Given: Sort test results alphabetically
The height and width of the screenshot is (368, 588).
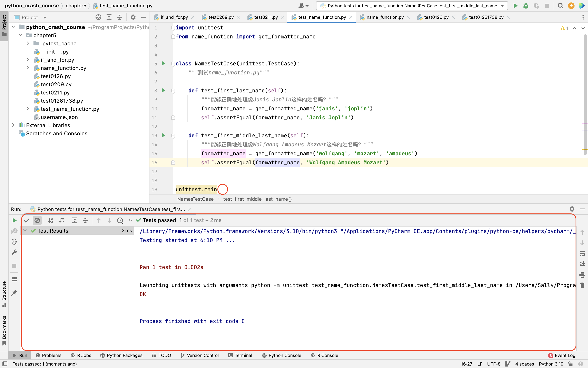Looking at the screenshot, I should click(51, 221).
